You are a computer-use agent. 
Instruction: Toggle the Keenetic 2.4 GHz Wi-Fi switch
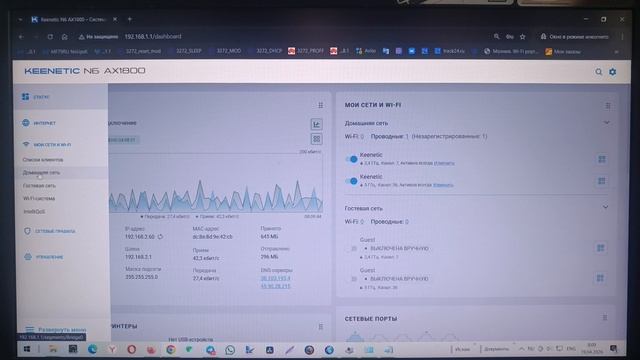click(351, 159)
